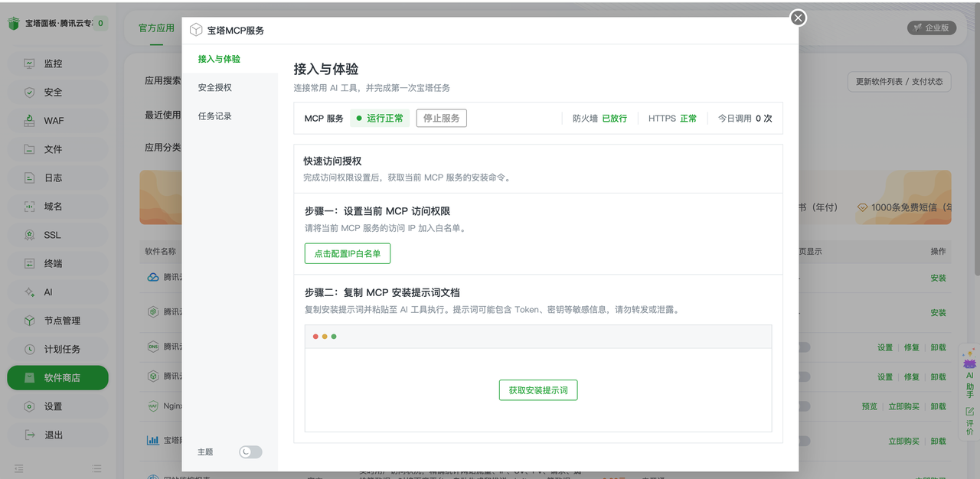Click the 安全 shield icon in the sidebar

[29, 92]
